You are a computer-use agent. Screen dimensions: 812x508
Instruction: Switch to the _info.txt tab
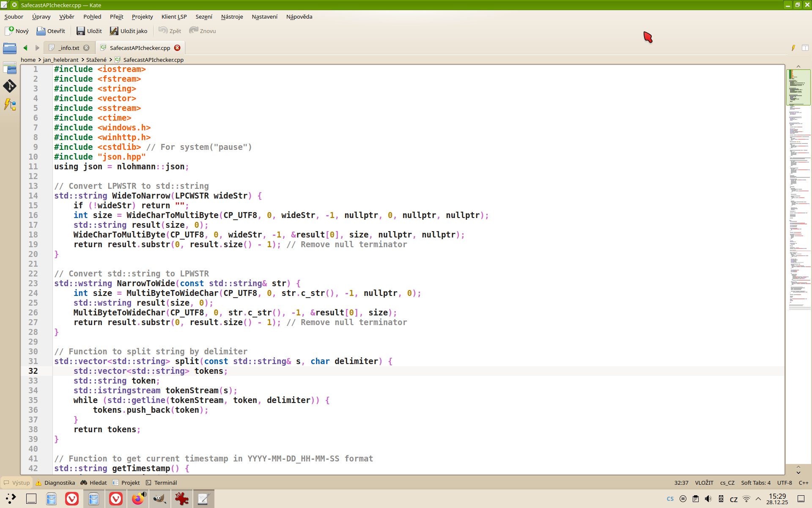point(69,48)
